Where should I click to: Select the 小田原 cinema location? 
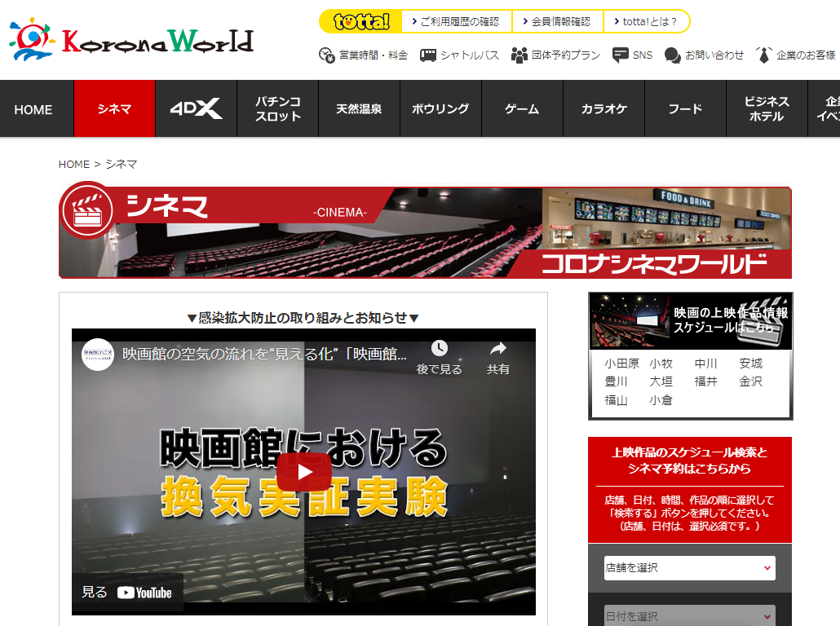coord(621,364)
